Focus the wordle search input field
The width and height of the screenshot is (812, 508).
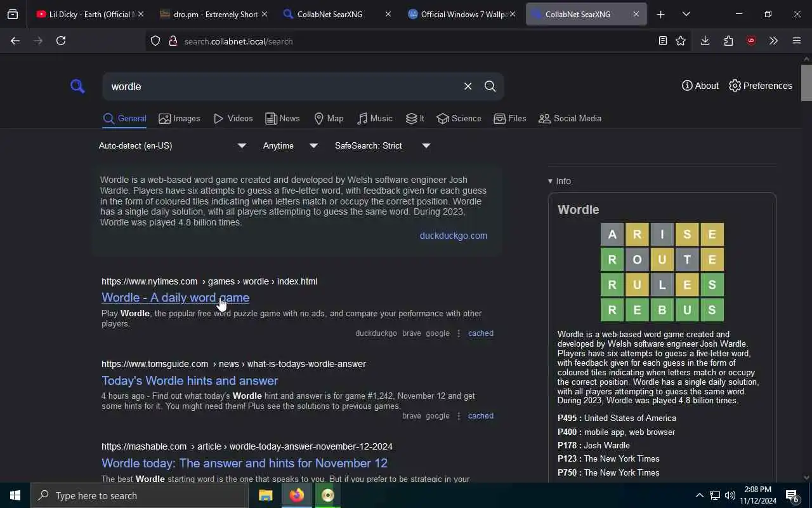tap(282, 86)
